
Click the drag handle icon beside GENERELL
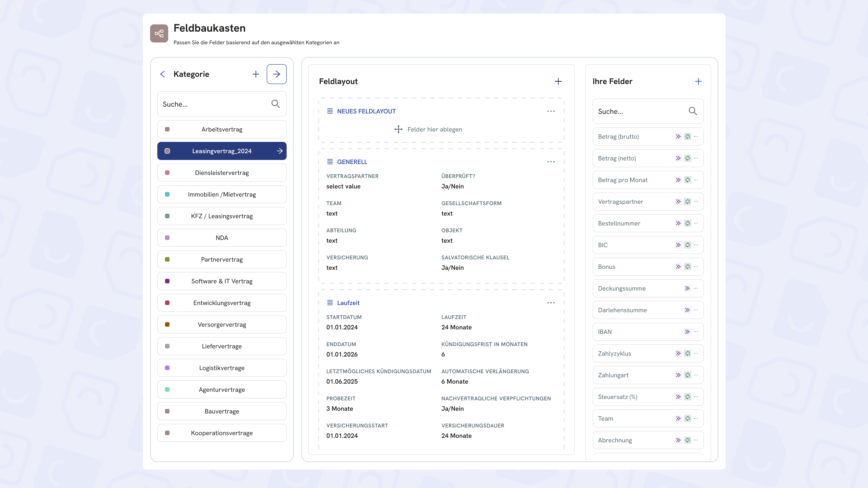(x=330, y=162)
